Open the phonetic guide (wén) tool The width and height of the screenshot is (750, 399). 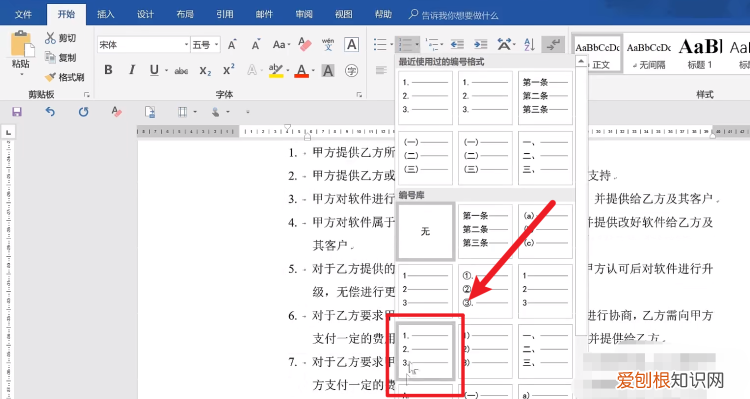pos(328,44)
